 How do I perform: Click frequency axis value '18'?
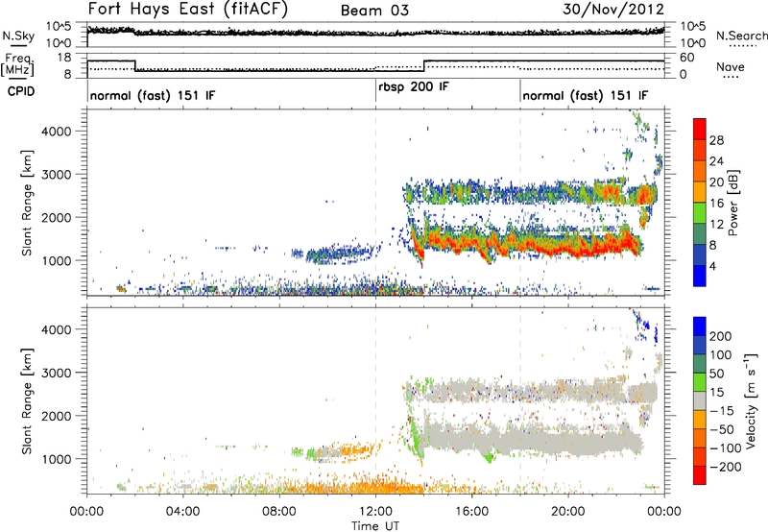point(63,58)
